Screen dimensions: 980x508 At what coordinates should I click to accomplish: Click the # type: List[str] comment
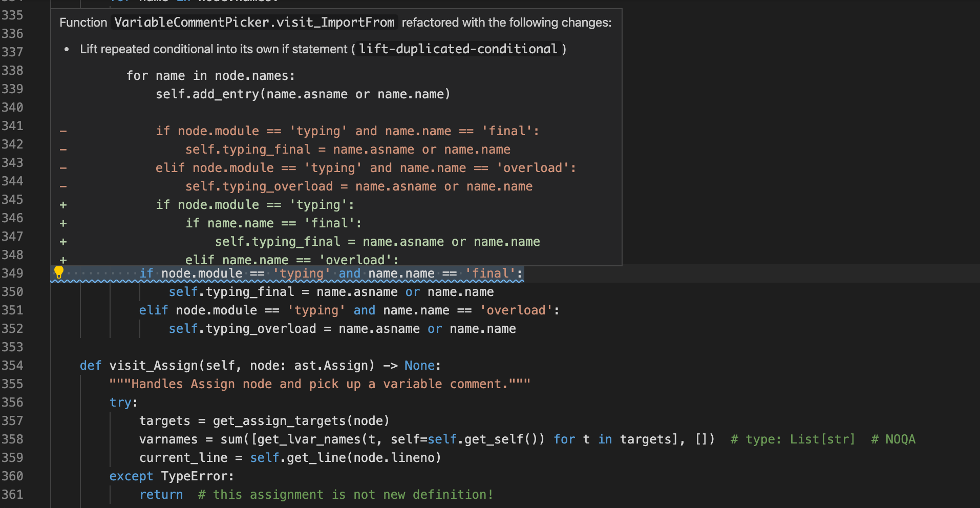point(793,439)
